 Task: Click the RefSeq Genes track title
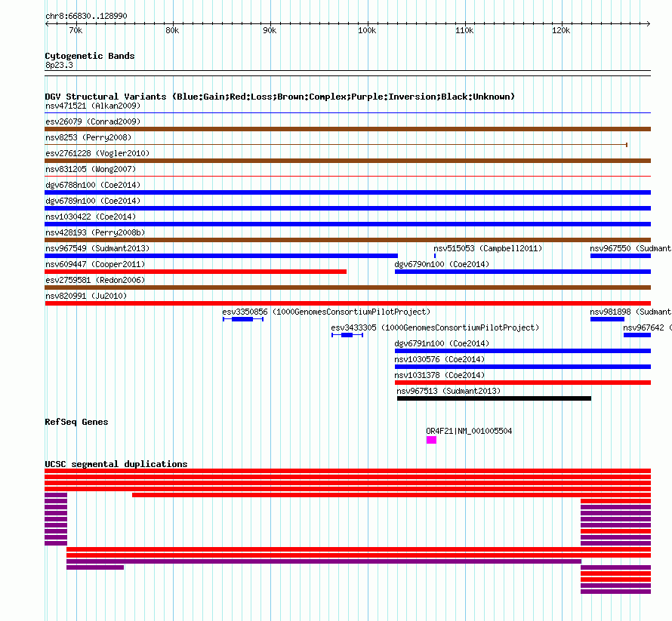[76, 422]
